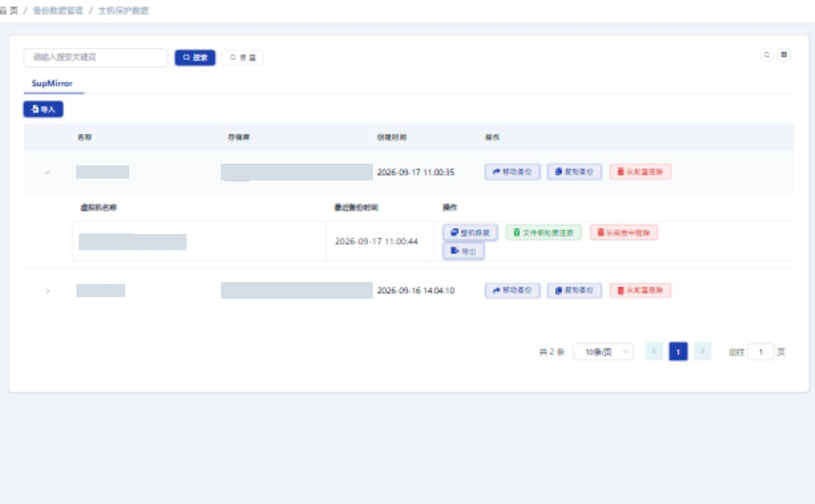Click the reset button beside search
This screenshot has height=504, width=815.
(x=242, y=58)
